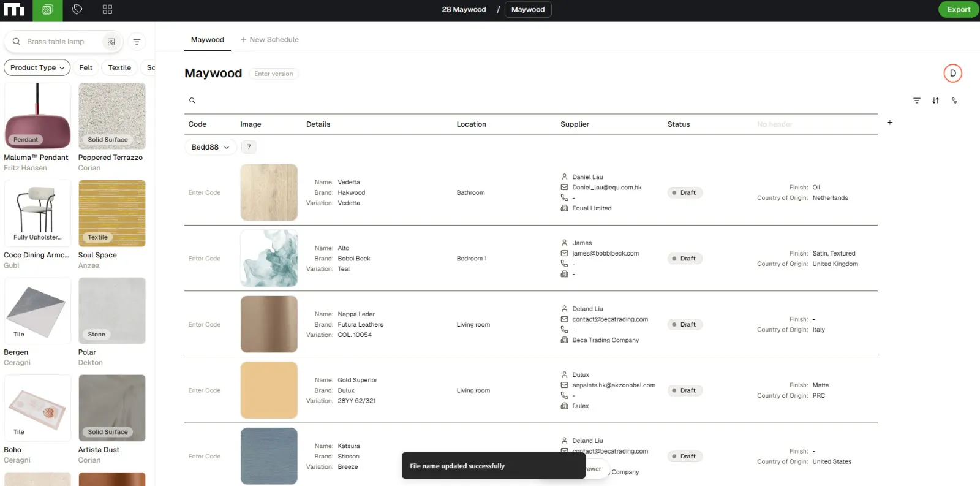The width and height of the screenshot is (980, 486).
Task: Open the Draft status for the Katsura row
Action: coord(684,457)
